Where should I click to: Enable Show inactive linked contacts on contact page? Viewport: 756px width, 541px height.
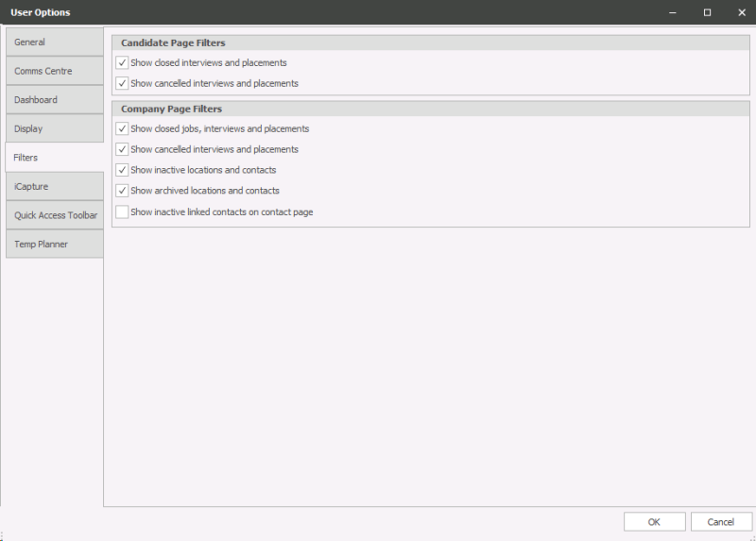click(122, 212)
